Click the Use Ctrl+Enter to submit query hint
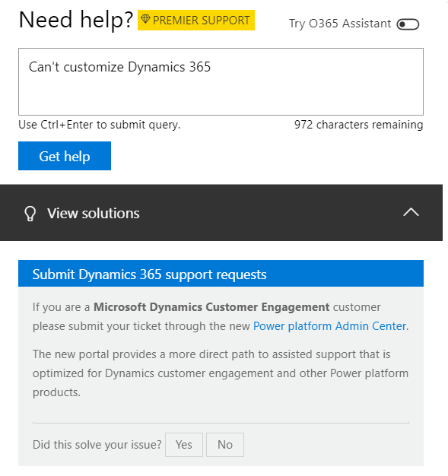 click(100, 125)
